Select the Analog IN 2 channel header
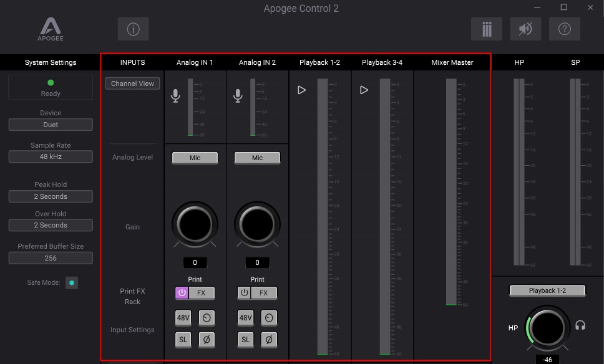Viewport: 604px width, 364px height. coord(257,62)
